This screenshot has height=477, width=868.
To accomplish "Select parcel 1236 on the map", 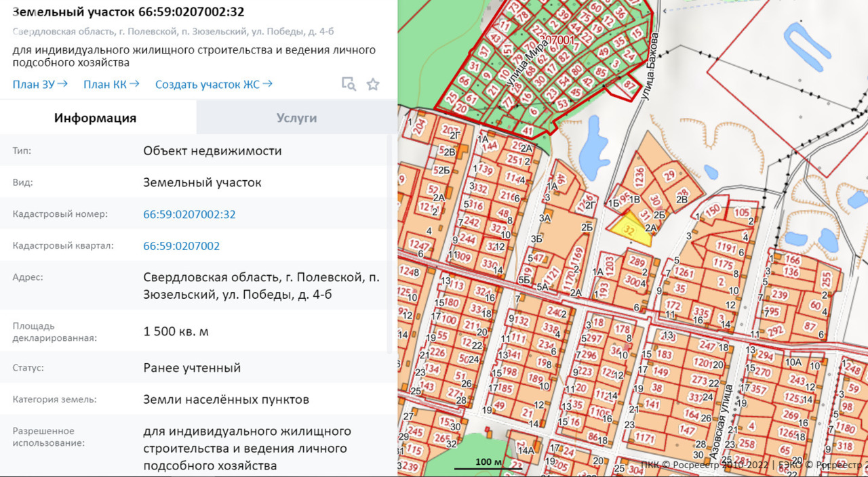I will [x=637, y=176].
